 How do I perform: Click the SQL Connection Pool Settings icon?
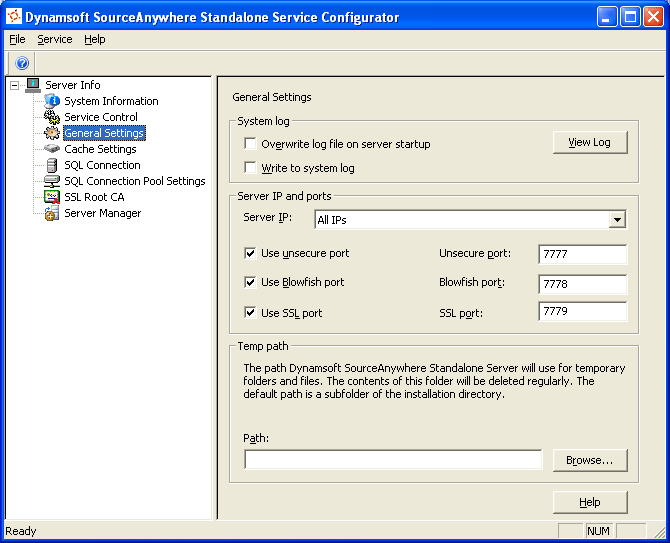[x=52, y=181]
